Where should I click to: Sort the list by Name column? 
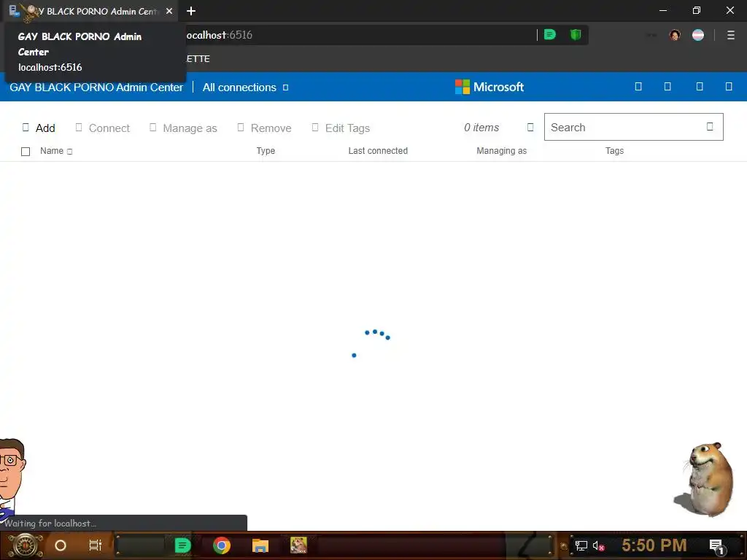tap(55, 151)
